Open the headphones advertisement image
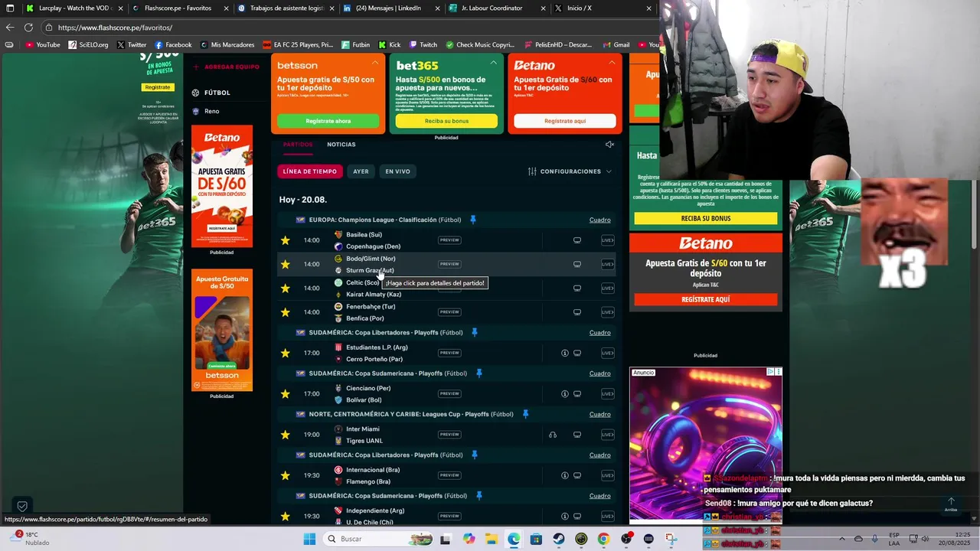This screenshot has height=551, width=980. pos(706,445)
